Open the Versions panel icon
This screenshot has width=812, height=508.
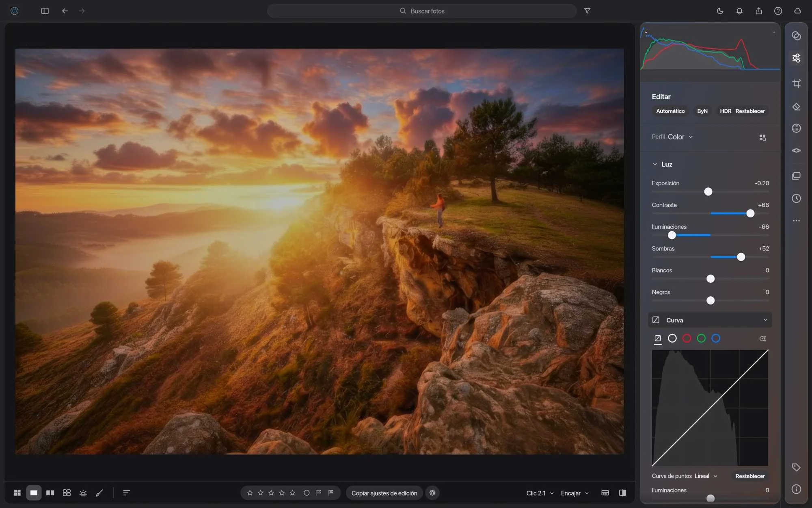coord(796,176)
